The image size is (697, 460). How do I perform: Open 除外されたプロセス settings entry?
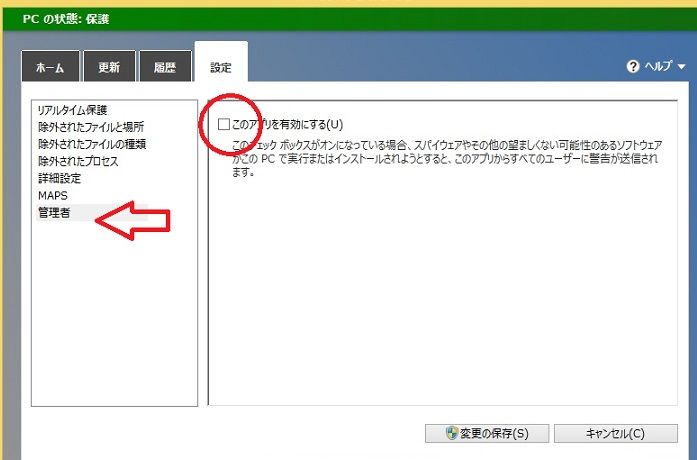(78, 161)
